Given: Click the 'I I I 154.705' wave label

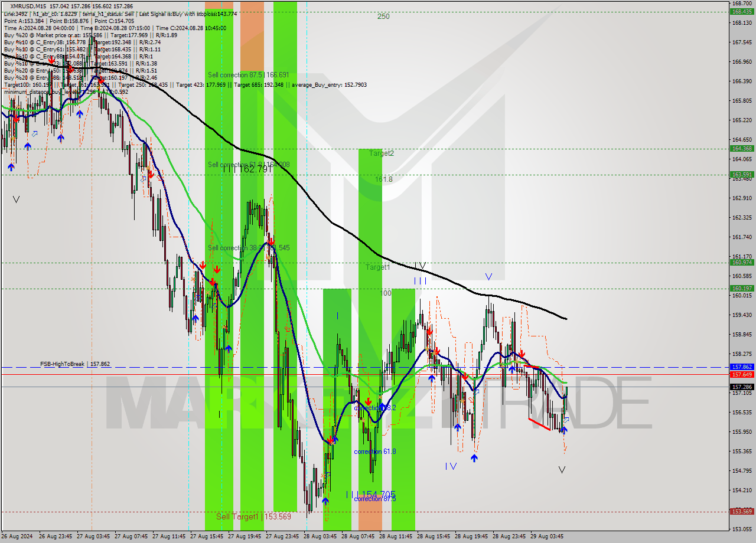Looking at the screenshot, I should (371, 494).
